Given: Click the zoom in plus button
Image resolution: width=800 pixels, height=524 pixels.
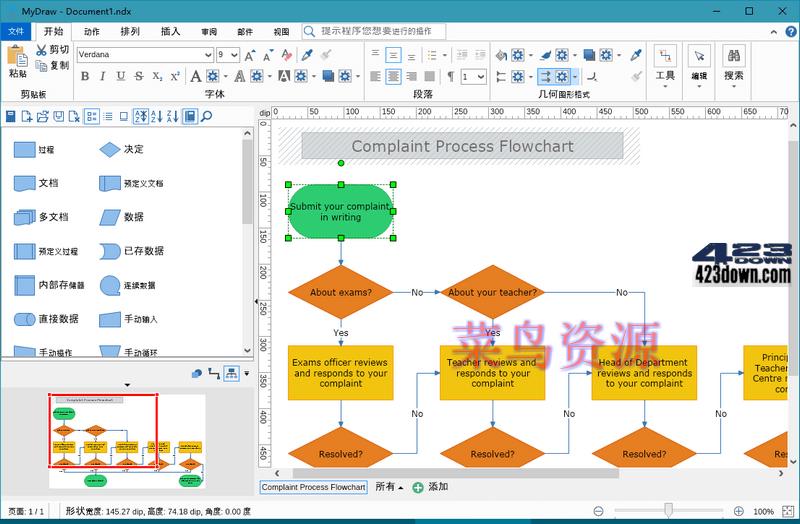Looking at the screenshot, I should [x=738, y=511].
